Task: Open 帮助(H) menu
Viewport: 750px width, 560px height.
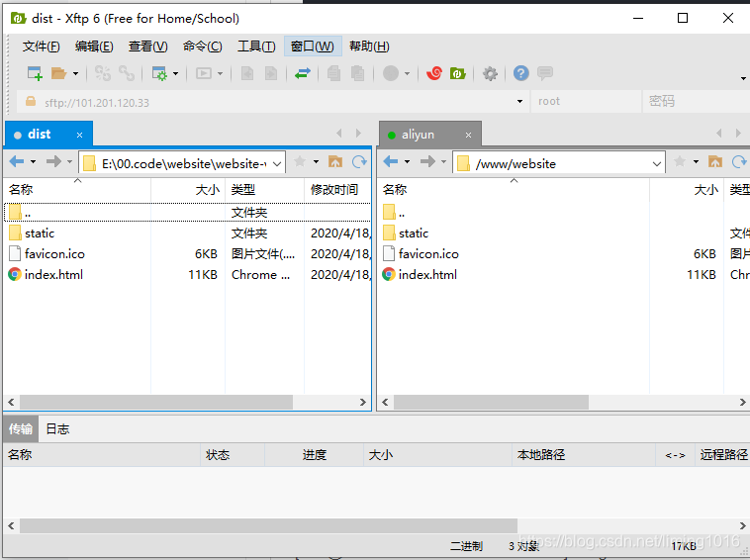Action: pyautogui.click(x=369, y=47)
